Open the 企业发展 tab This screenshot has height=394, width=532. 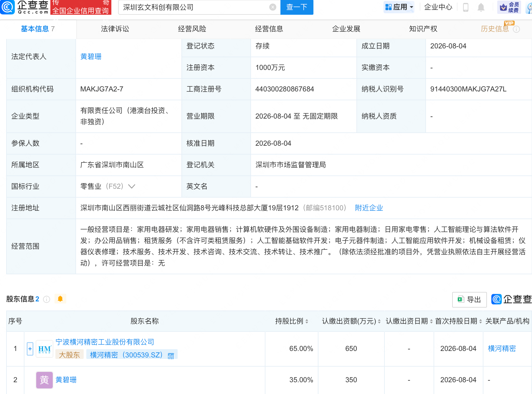tap(346, 29)
